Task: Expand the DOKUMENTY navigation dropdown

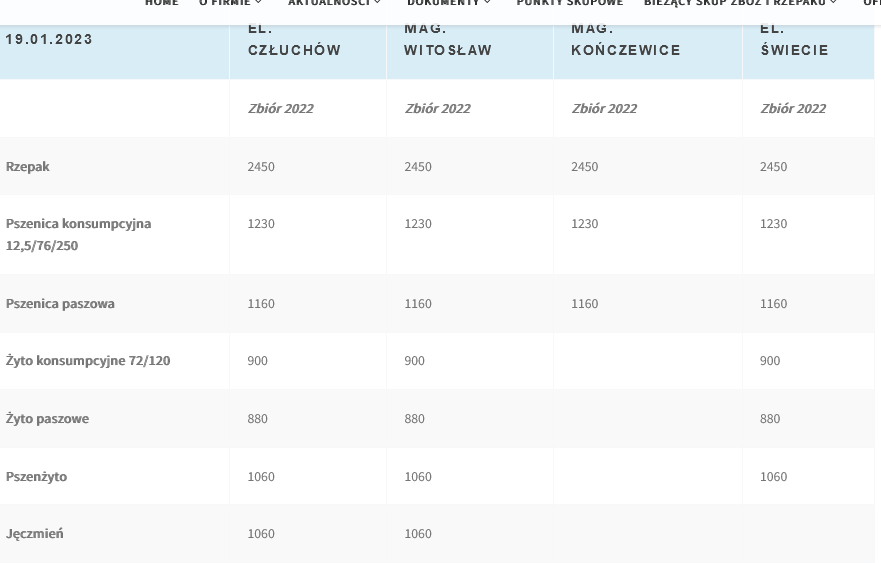Action: coord(449,4)
